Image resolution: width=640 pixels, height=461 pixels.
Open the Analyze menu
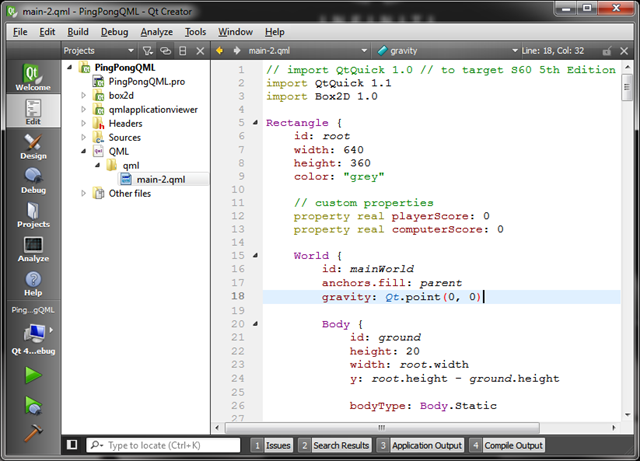pos(156,32)
